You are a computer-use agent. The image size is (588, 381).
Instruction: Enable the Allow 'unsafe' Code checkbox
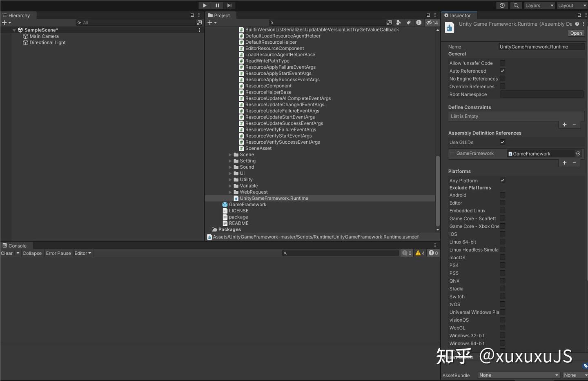(502, 63)
